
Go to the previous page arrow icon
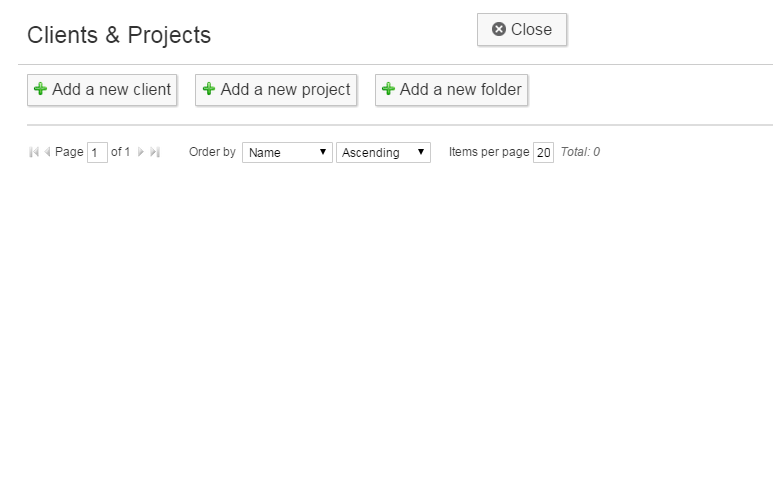coord(47,152)
